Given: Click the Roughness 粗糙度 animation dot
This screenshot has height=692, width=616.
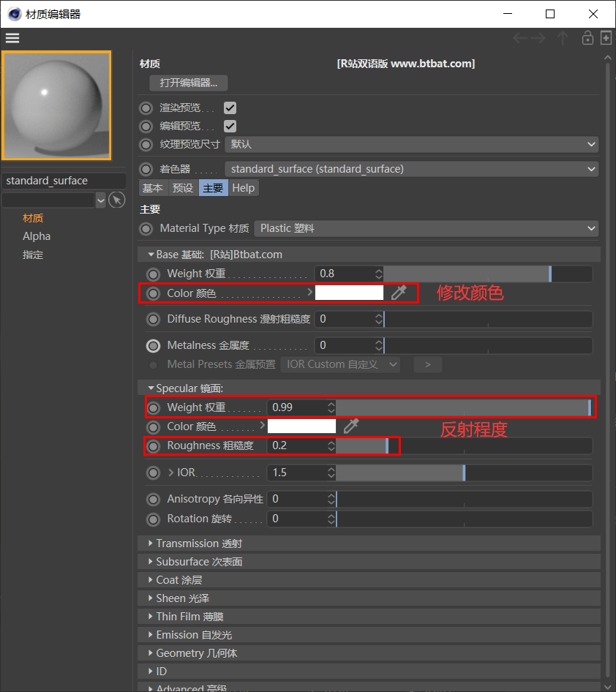Looking at the screenshot, I should 153,446.
